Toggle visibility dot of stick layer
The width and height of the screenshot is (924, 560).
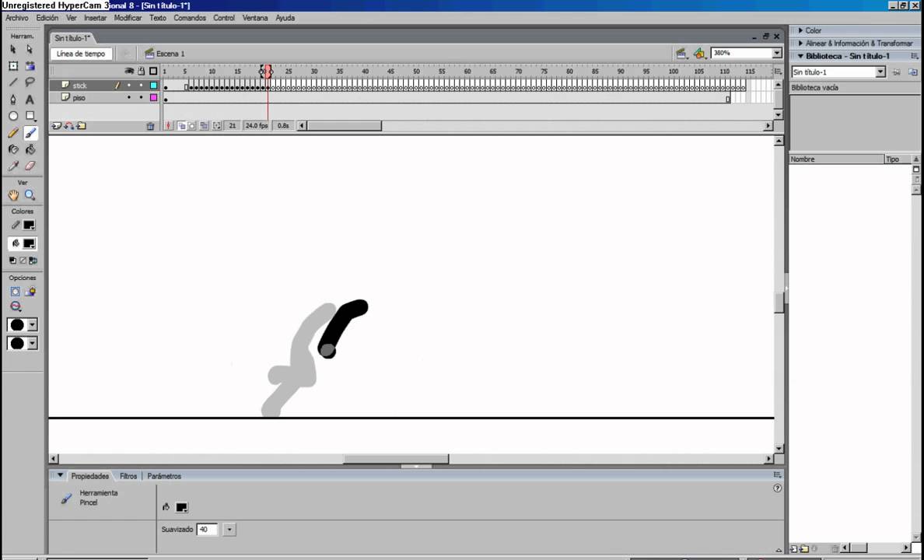129,86
